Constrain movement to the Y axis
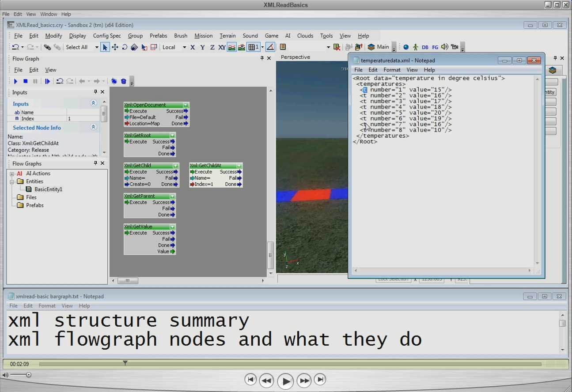The image size is (572, 392). pos(202,47)
